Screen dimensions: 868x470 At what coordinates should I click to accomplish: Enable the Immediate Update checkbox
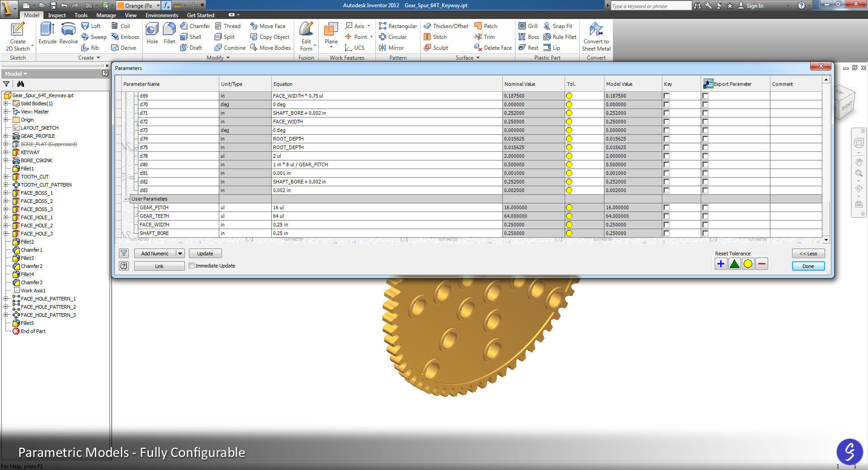(x=192, y=266)
